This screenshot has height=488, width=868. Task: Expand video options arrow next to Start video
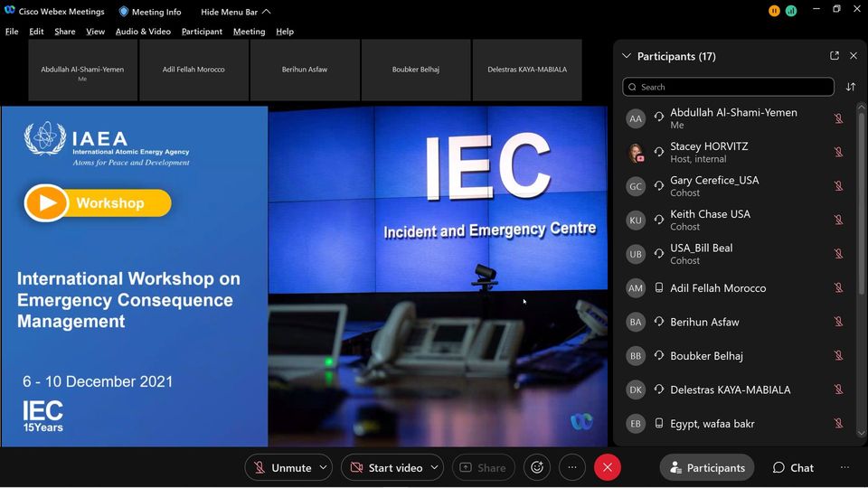coord(435,467)
